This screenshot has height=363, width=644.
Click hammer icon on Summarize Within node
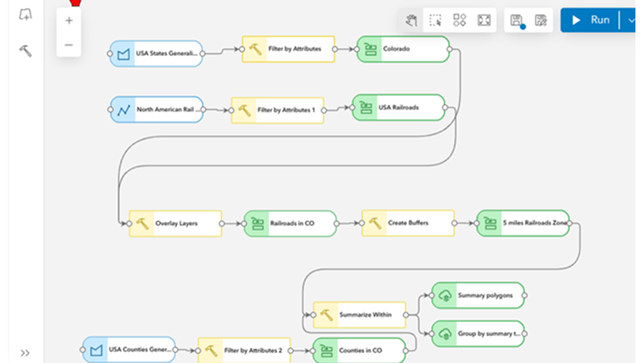tap(326, 315)
